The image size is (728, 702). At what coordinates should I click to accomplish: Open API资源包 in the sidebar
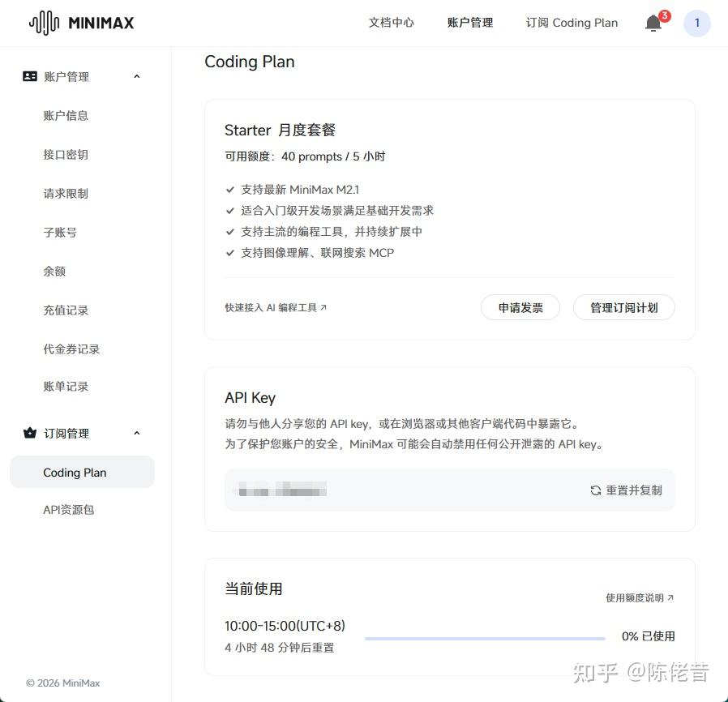click(68, 510)
